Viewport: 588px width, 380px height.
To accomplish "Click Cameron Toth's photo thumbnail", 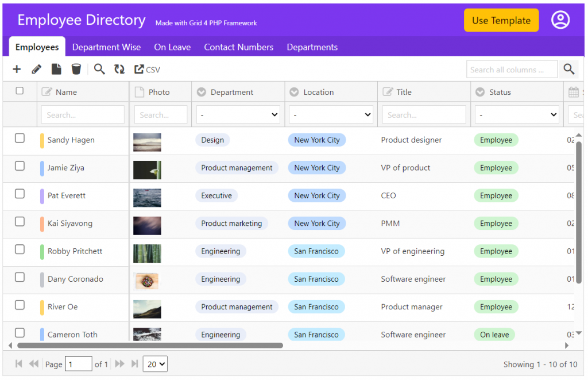I will 147,333.
